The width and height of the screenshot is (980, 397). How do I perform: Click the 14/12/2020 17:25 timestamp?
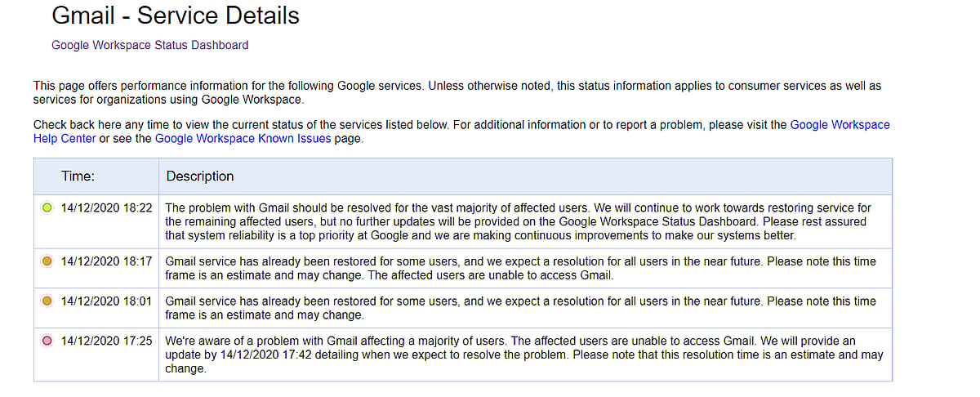[106, 341]
